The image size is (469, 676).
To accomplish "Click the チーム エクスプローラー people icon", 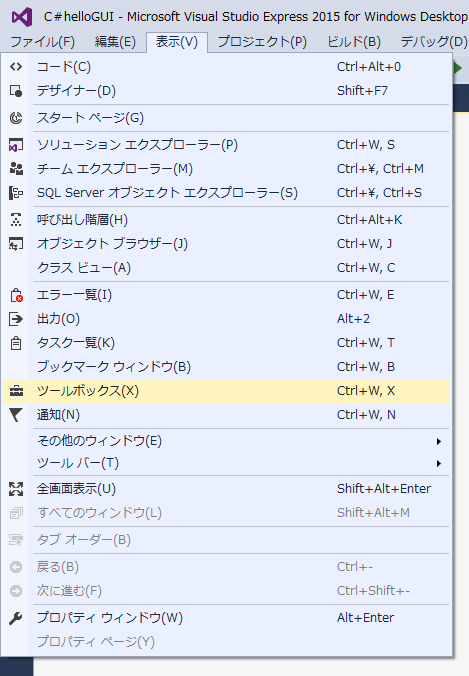I will pos(16,169).
